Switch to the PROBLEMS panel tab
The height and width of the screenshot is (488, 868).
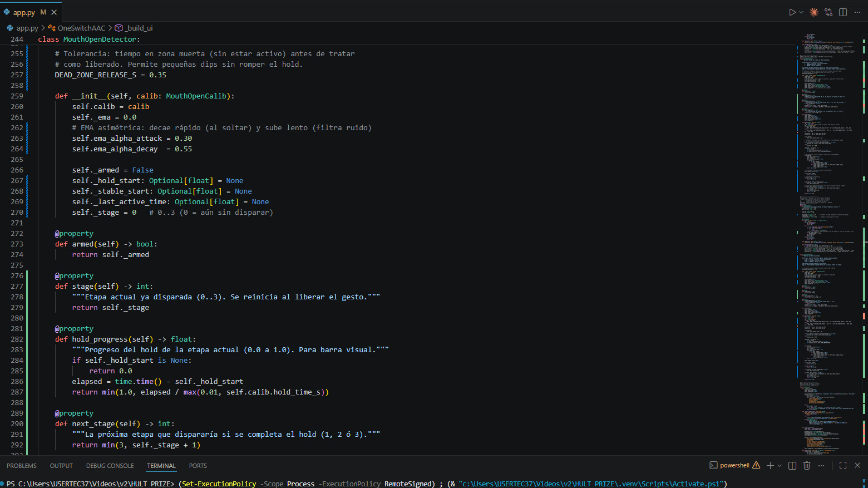click(x=22, y=466)
